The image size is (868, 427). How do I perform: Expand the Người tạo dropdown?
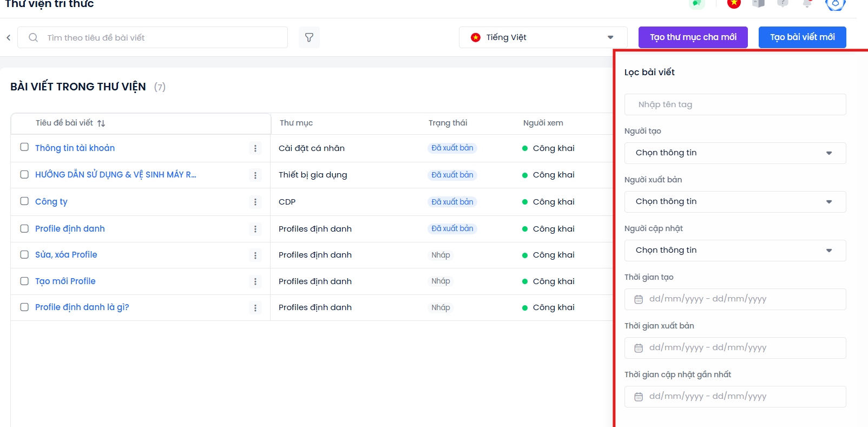pyautogui.click(x=735, y=153)
